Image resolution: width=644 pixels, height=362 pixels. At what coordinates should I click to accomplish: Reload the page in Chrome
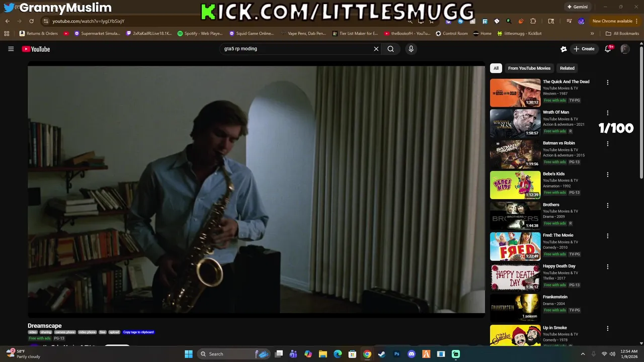point(31,21)
